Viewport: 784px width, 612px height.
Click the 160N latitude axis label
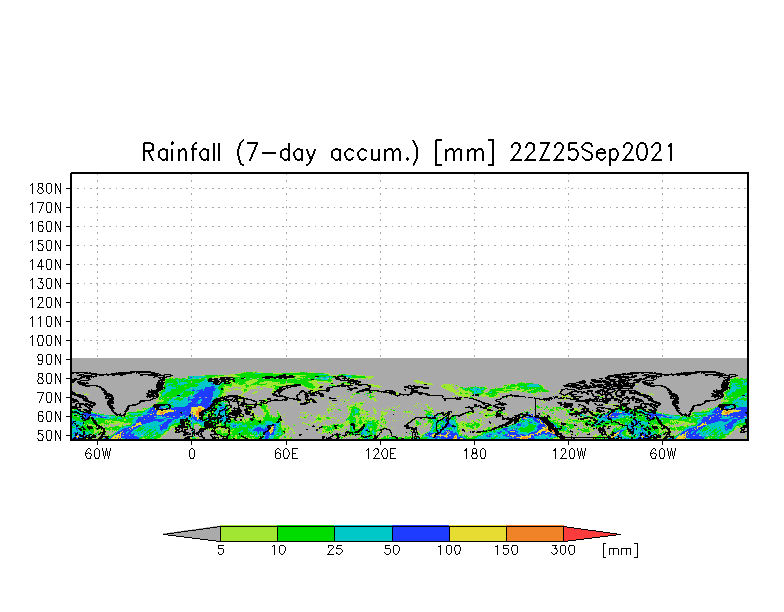[x=46, y=227]
